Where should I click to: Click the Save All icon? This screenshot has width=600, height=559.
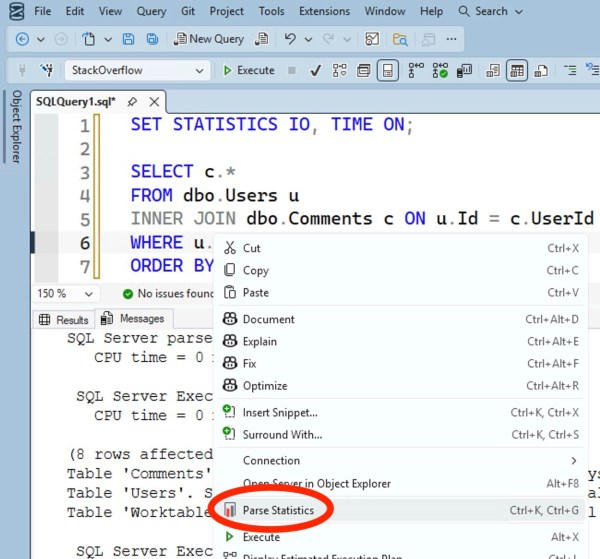pos(152,39)
